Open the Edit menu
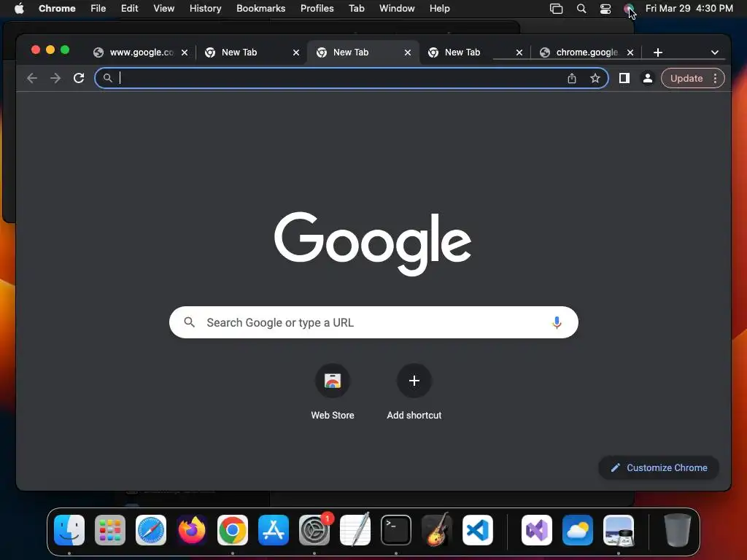This screenshot has width=747, height=560. point(130,9)
